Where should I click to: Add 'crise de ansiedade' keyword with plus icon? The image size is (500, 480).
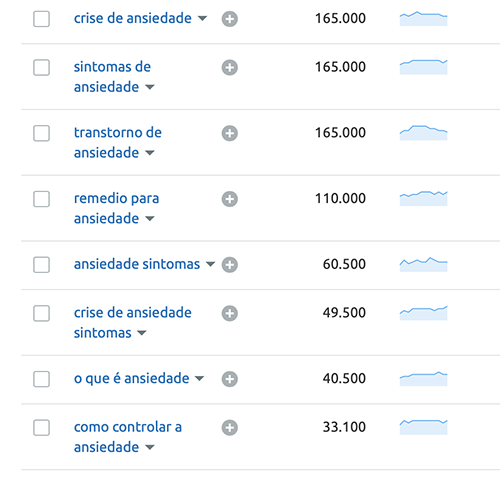[230, 19]
